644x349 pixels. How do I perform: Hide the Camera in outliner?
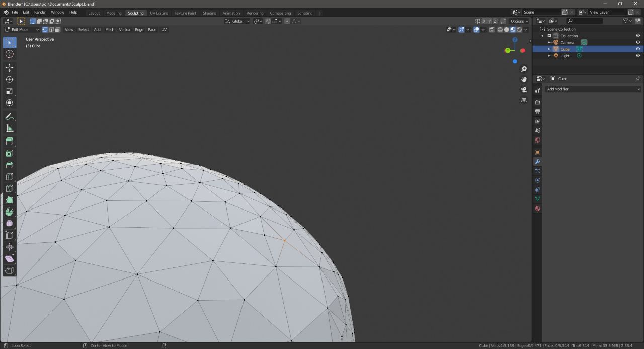[x=638, y=42]
